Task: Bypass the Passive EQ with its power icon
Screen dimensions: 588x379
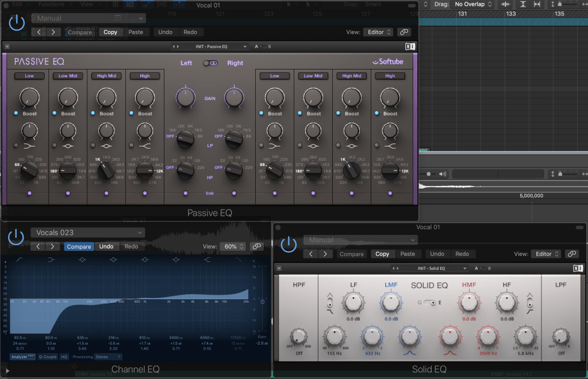Action: coord(16,23)
